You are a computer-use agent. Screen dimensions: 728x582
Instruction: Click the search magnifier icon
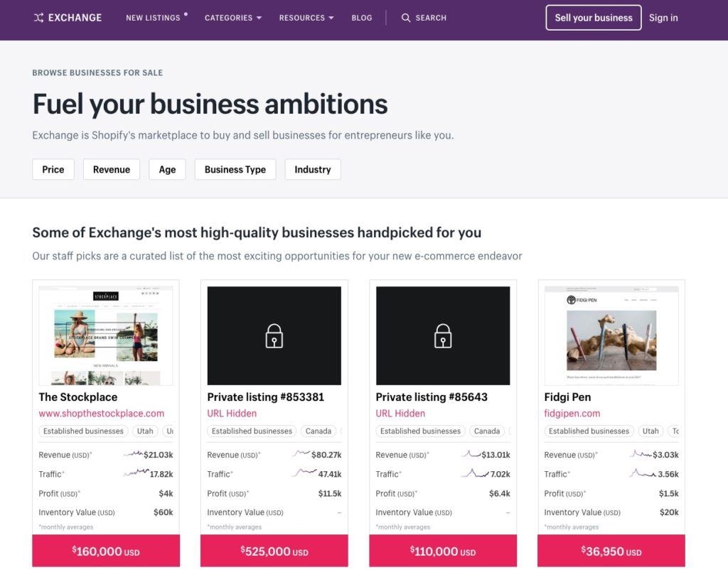click(x=406, y=18)
